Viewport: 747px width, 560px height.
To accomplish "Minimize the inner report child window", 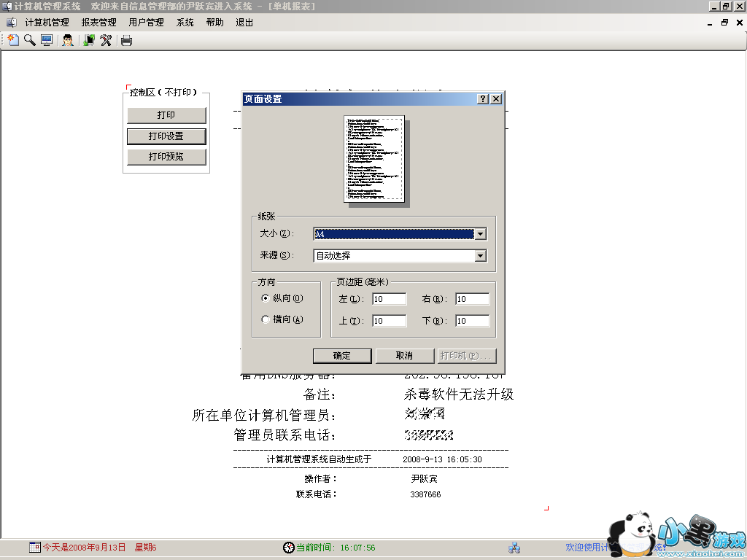I will click(710, 23).
